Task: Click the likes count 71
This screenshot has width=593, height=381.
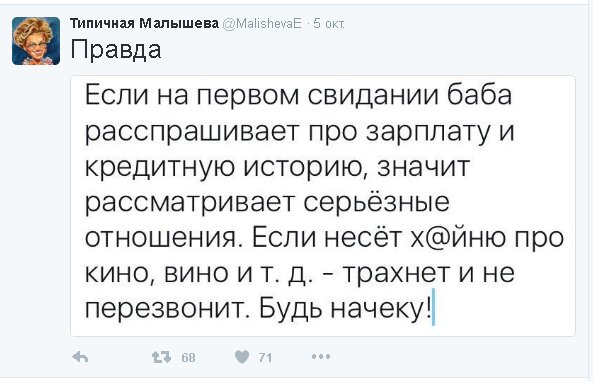Action: pos(265,358)
